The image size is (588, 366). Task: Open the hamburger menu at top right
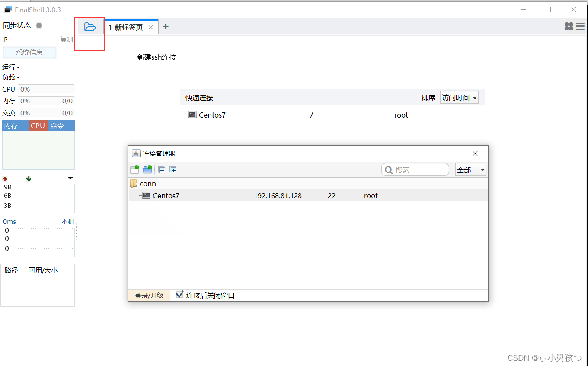[x=580, y=26]
